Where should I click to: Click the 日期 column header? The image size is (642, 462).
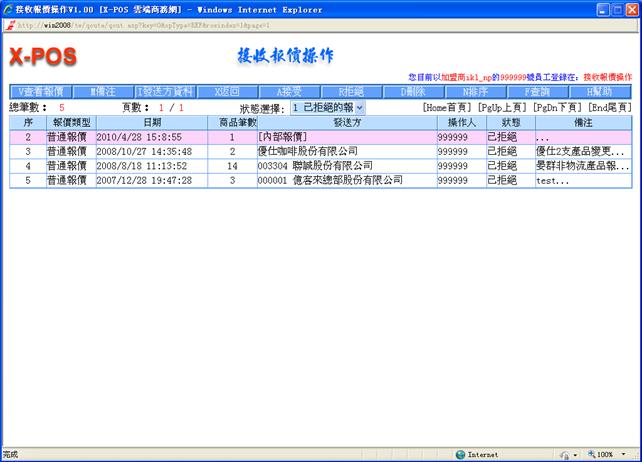(151, 121)
